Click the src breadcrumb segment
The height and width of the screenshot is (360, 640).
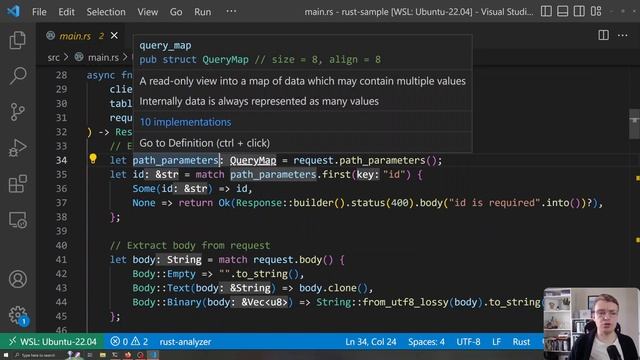click(53, 58)
